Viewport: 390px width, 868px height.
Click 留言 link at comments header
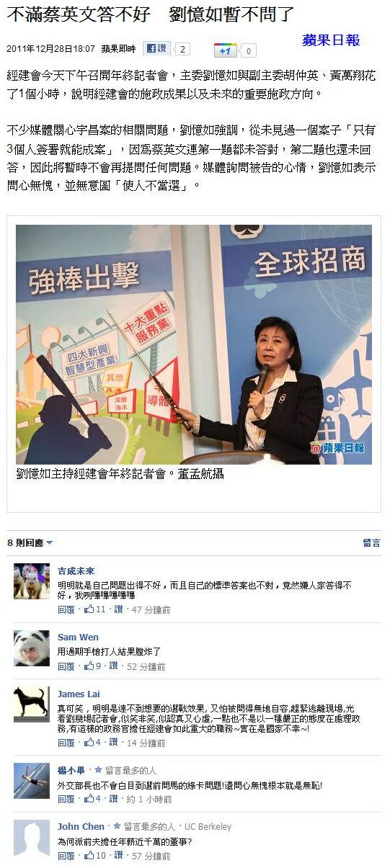click(372, 542)
